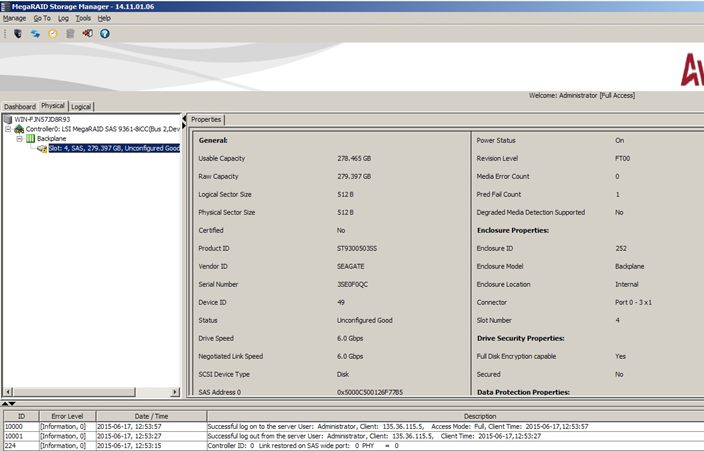
Task: Collapse the Backplane tree node
Action: pos(19,139)
